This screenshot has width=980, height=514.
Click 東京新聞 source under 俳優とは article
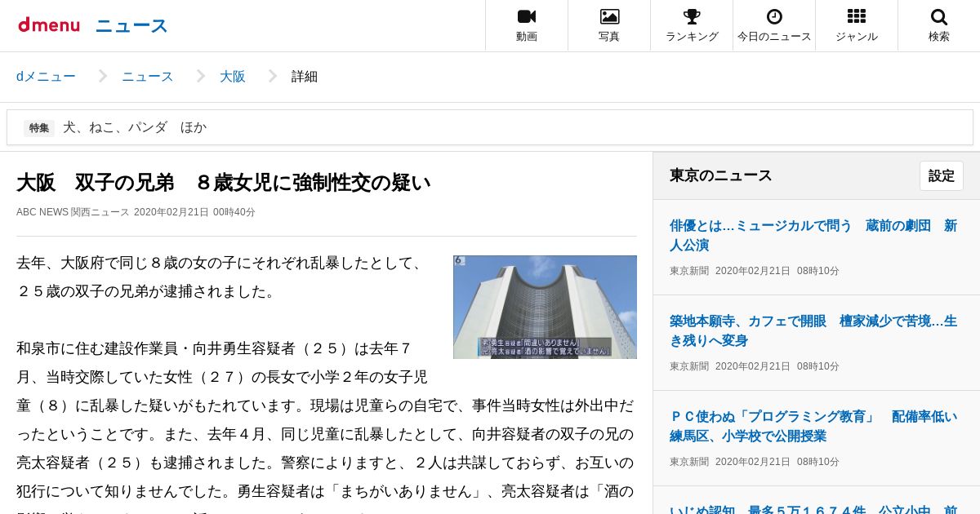point(689,271)
